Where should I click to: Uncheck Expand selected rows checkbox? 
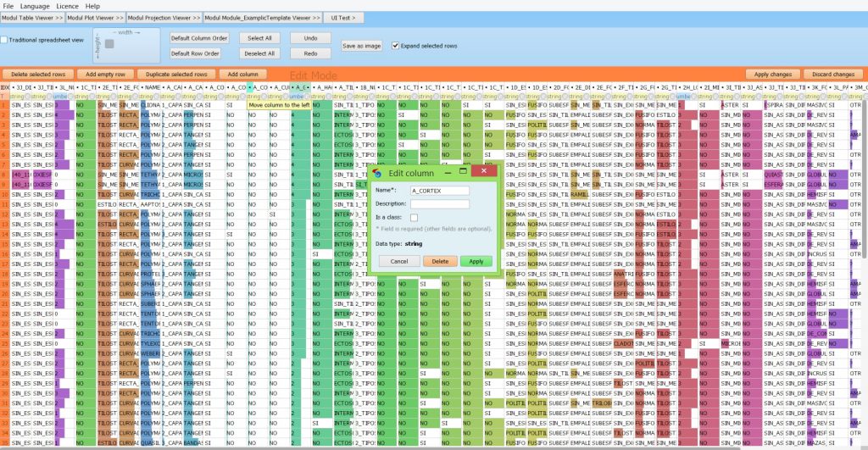396,46
